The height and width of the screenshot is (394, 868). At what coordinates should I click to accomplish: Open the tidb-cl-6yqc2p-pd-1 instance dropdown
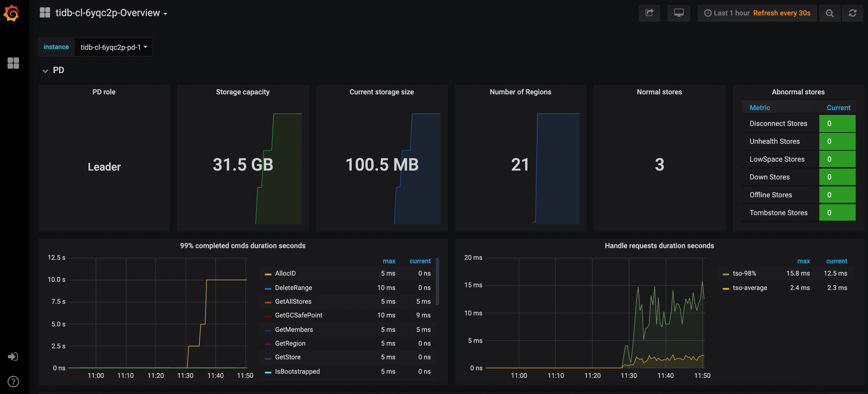point(113,47)
